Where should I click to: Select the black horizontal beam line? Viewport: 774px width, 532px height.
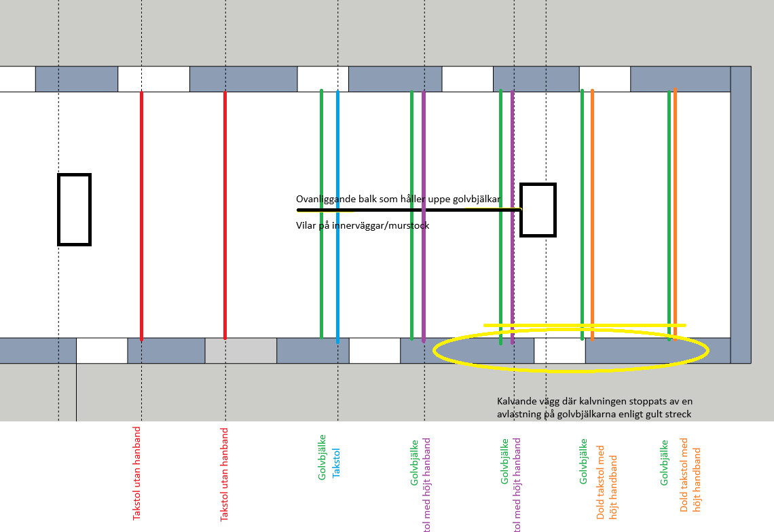coord(407,210)
